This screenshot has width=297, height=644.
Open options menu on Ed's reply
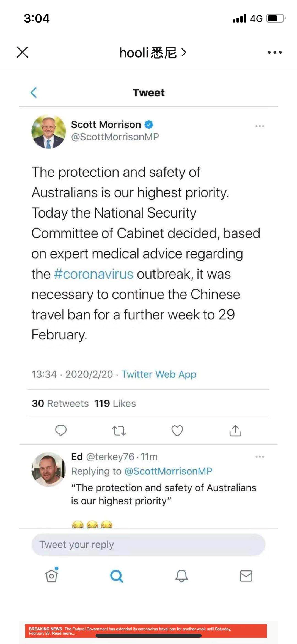click(260, 457)
